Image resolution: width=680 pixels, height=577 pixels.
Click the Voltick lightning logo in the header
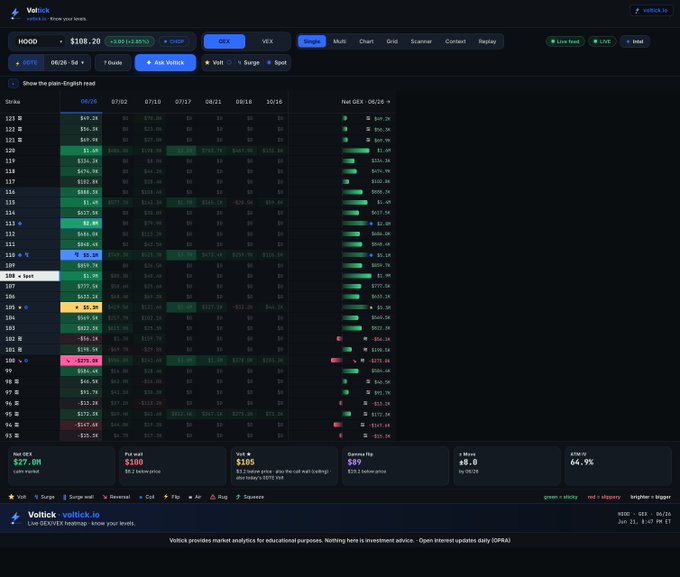pos(15,14)
